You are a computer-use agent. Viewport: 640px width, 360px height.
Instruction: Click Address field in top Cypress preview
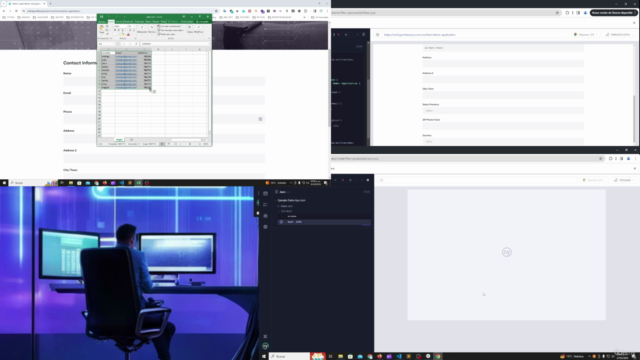[x=503, y=64]
